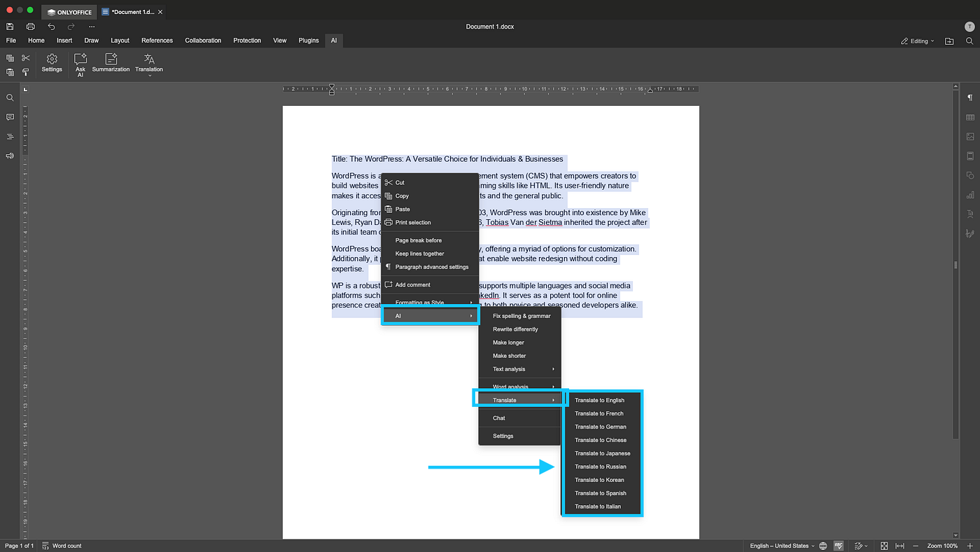Screen dimensions: 980x552
Task: Toggle ABC spell checking in the status bar
Action: click(839, 546)
